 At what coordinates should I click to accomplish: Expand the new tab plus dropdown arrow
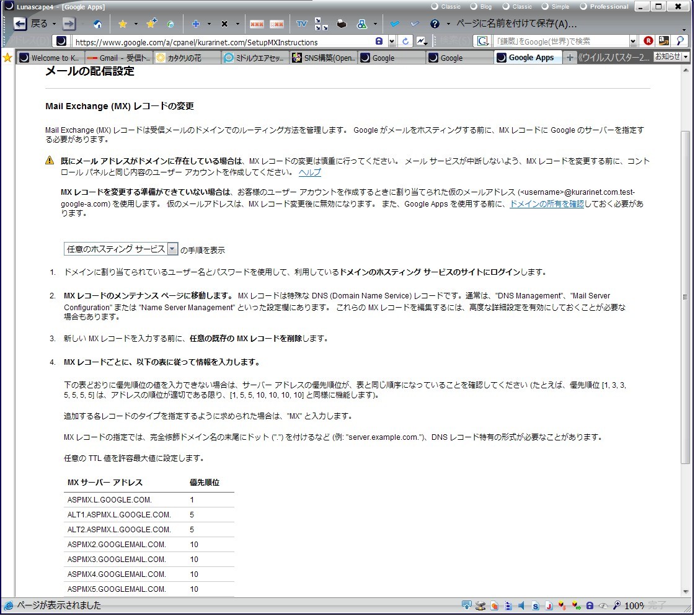(209, 24)
